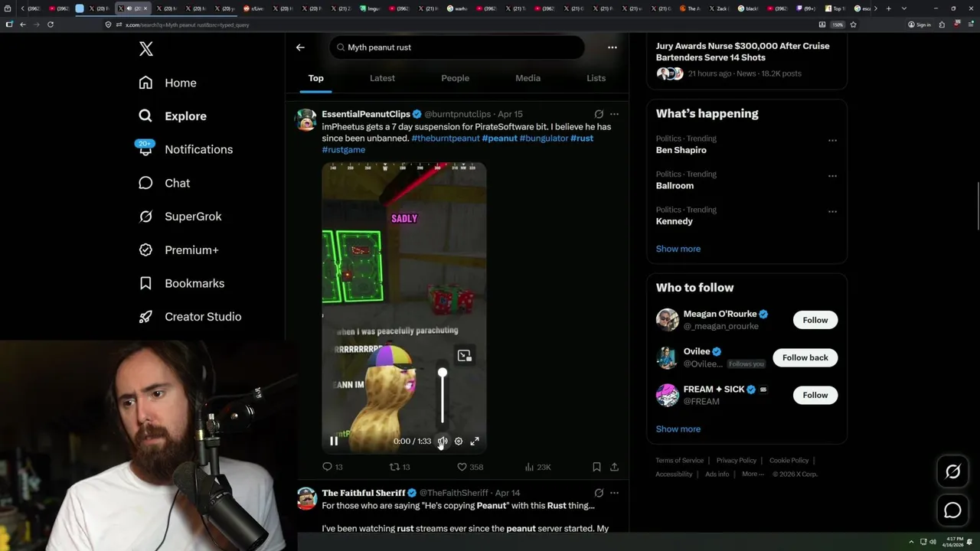Screen dimensions: 980x551
Task: Open #theburntpeanut hashtag
Action: (446, 139)
